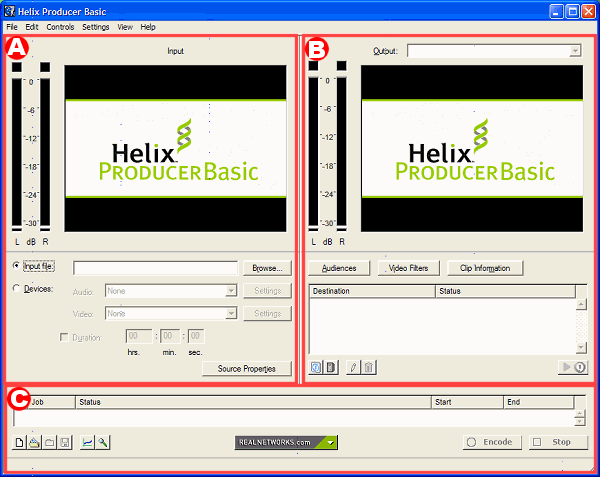Click the delete destination trash icon
This screenshot has height=477, width=600.
click(368, 368)
